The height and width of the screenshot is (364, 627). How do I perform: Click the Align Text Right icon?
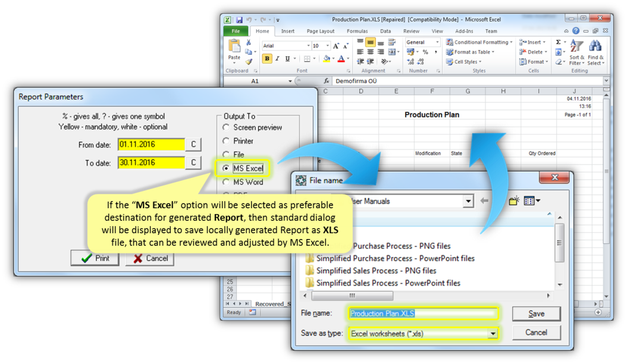pos(381,52)
